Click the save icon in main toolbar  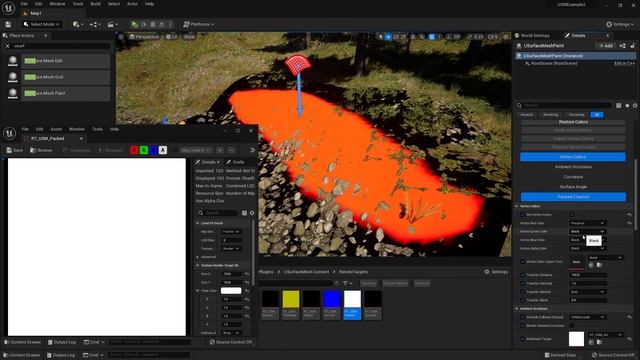8,24
